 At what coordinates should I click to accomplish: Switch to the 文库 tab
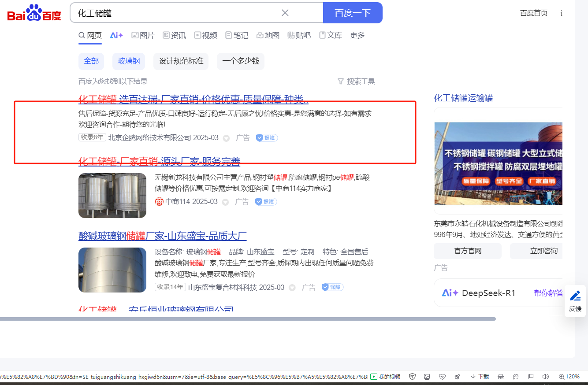pos(331,35)
